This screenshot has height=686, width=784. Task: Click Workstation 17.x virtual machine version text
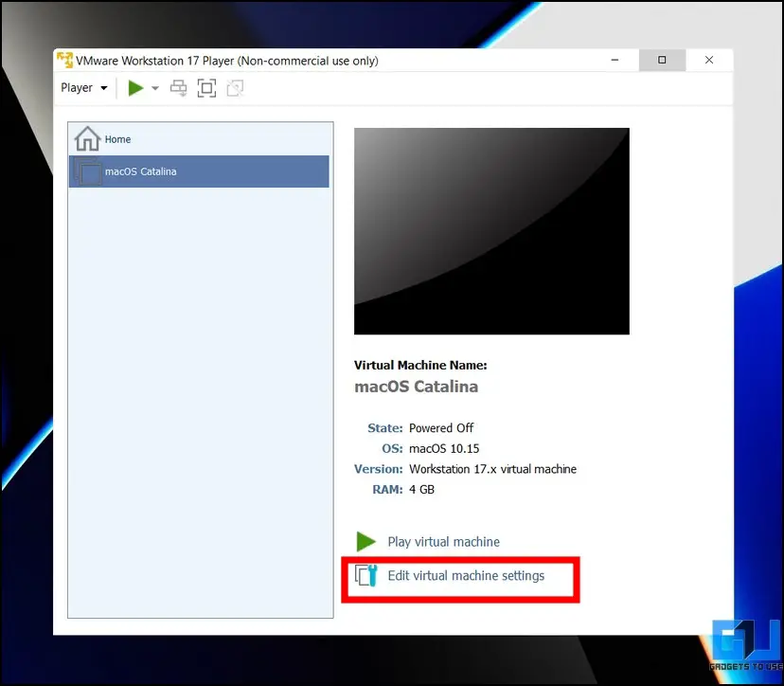pos(492,469)
